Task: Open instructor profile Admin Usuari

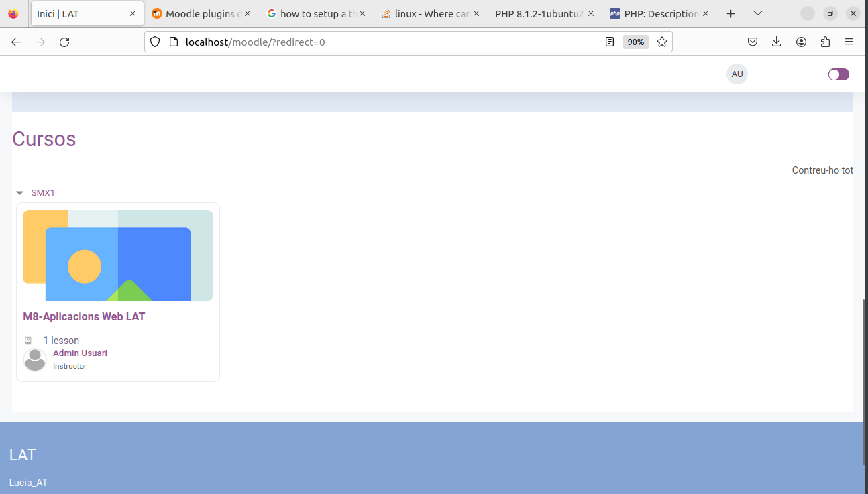Action: click(80, 353)
